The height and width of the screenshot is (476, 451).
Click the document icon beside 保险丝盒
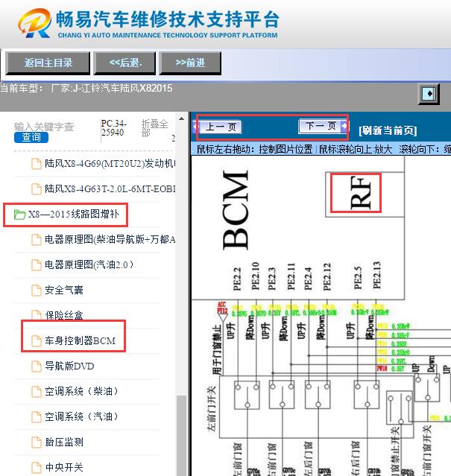pyautogui.click(x=37, y=315)
